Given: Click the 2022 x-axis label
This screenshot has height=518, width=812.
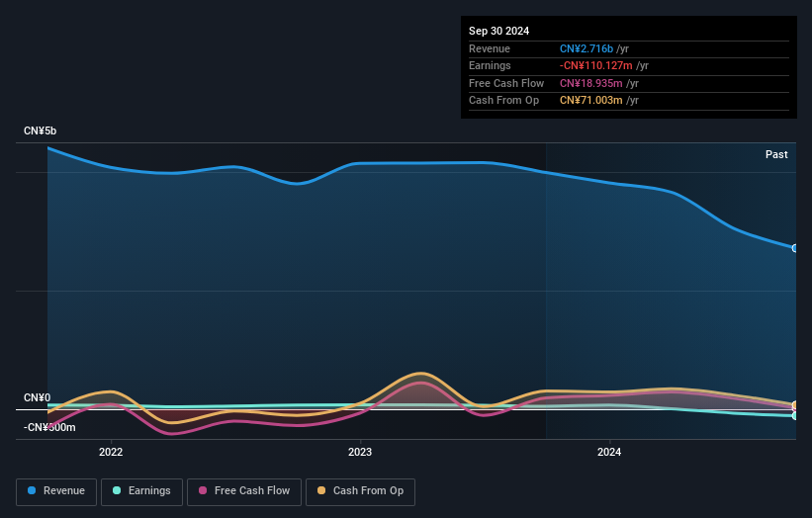Looking at the screenshot, I should point(111,453).
